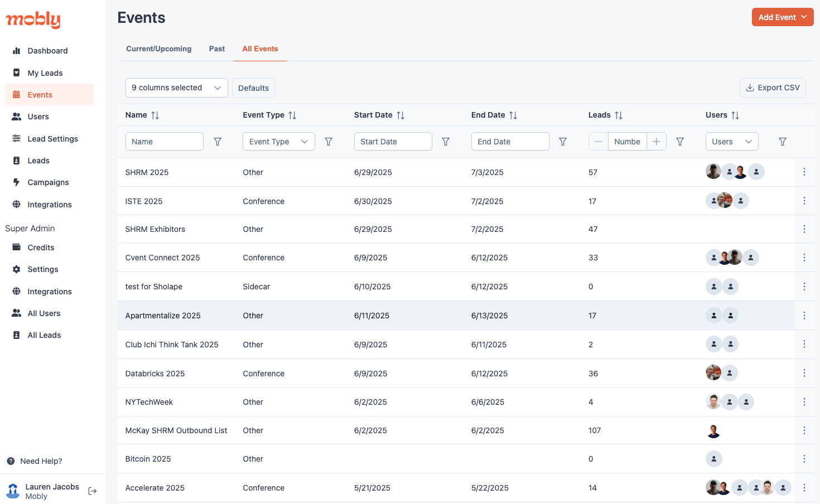820x504 pixels.
Task: Open Lead Settings in the sidebar
Action: tap(50, 139)
